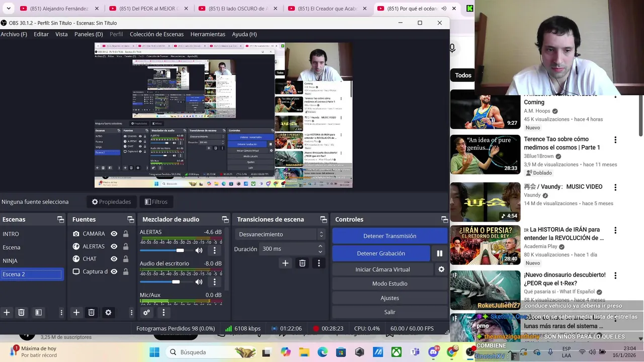Pause the recording
Image resolution: width=644 pixels, height=362 pixels.
point(439,253)
